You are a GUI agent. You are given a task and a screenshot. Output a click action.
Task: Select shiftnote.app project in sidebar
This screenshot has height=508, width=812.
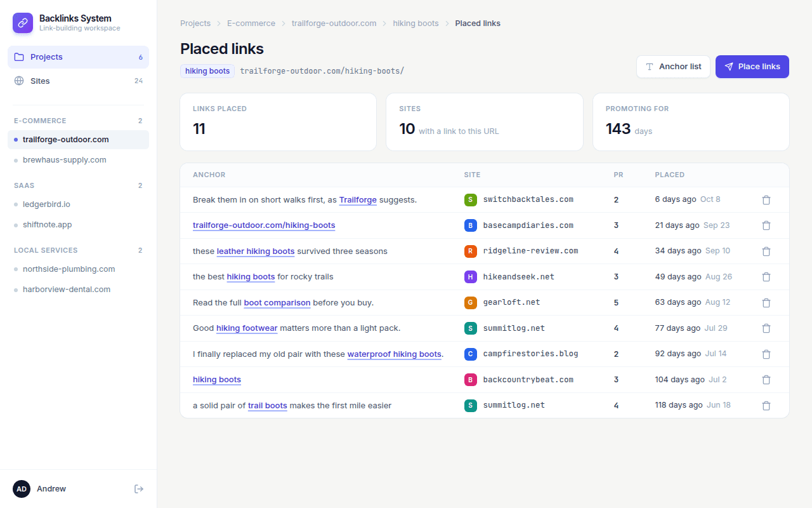pyautogui.click(x=79, y=225)
